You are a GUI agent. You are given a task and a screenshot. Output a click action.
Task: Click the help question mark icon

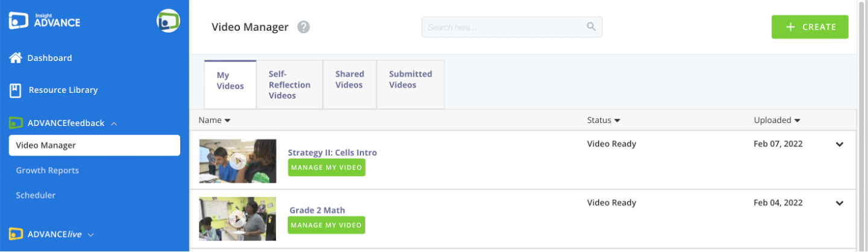[304, 27]
